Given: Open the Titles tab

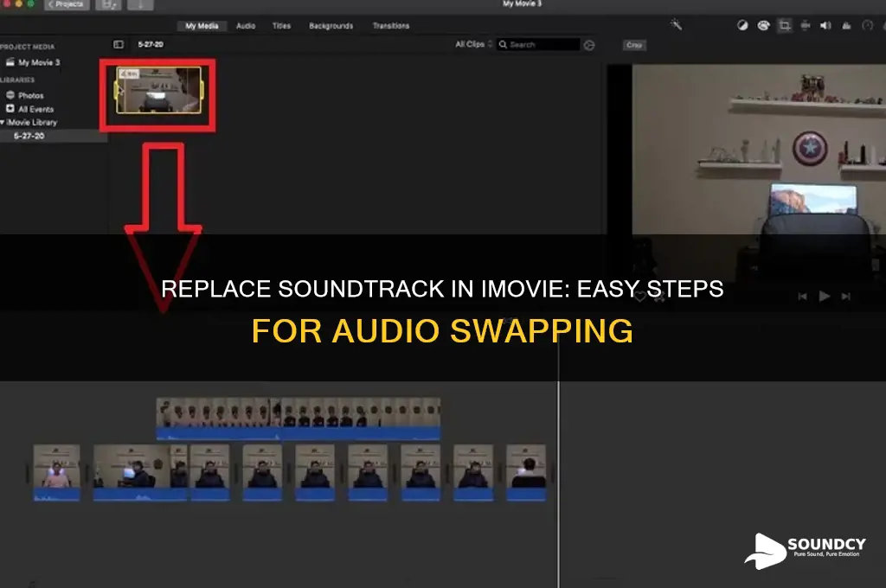Looking at the screenshot, I should tap(281, 26).
